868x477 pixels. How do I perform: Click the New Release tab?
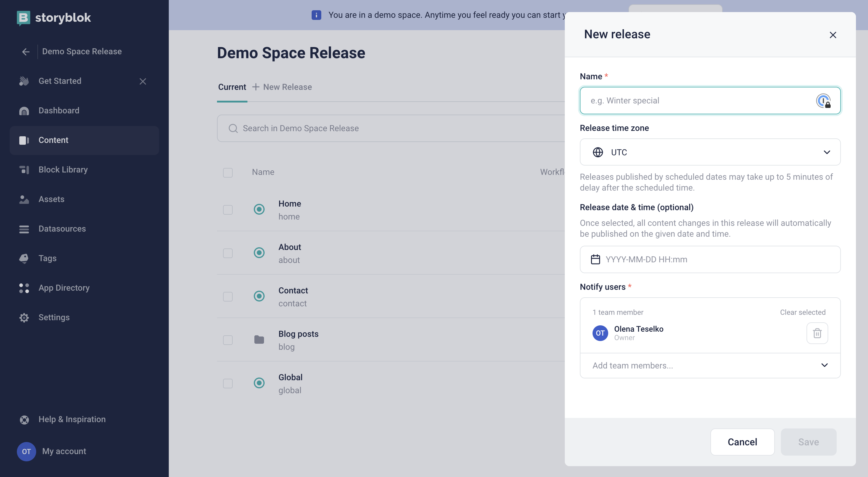click(282, 87)
